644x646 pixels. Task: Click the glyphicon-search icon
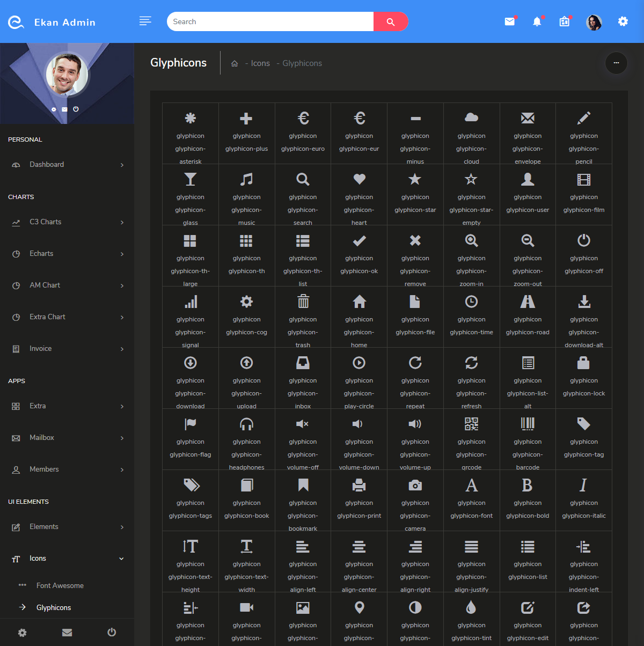click(303, 180)
